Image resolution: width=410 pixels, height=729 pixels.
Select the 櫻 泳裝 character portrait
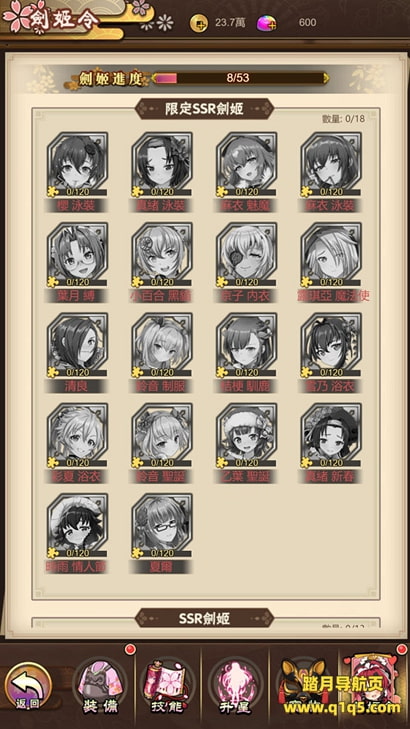[x=77, y=165]
